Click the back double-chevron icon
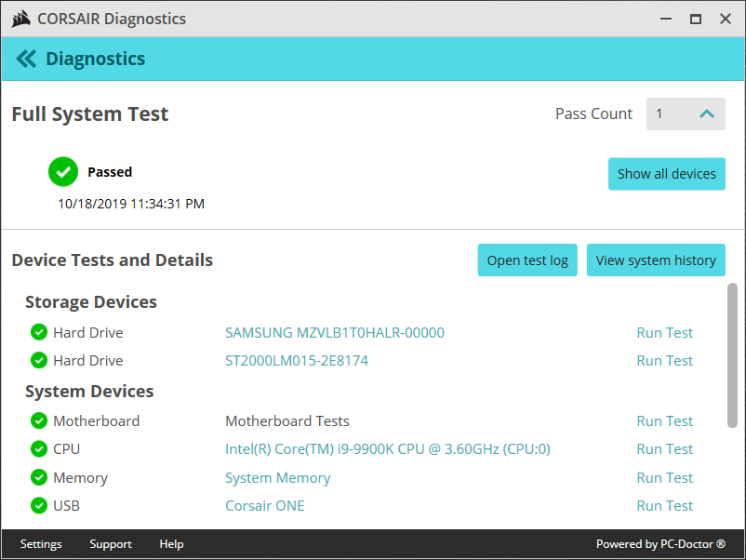Image resolution: width=746 pixels, height=560 pixels. (x=26, y=59)
